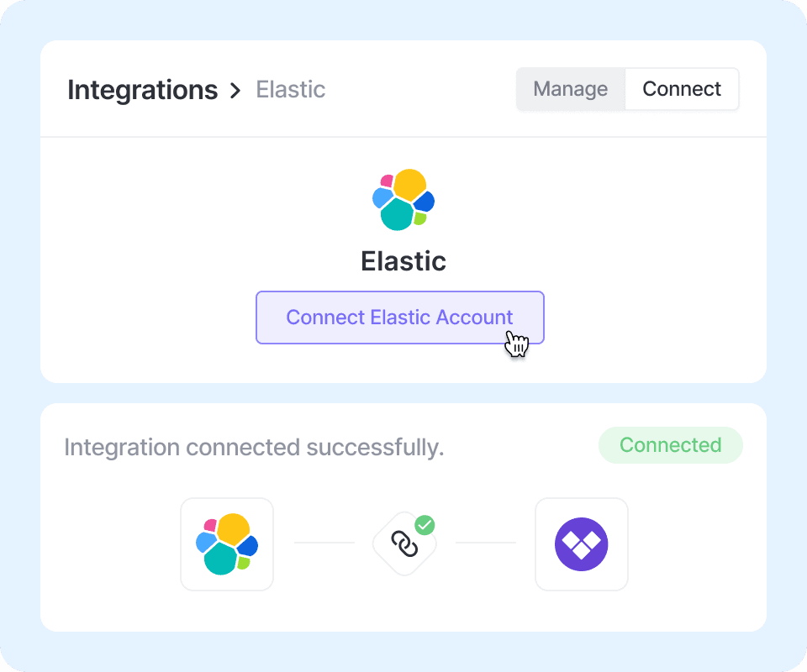
Task: Click the line joining the Elastic tile and link icon
Action: pos(324,543)
